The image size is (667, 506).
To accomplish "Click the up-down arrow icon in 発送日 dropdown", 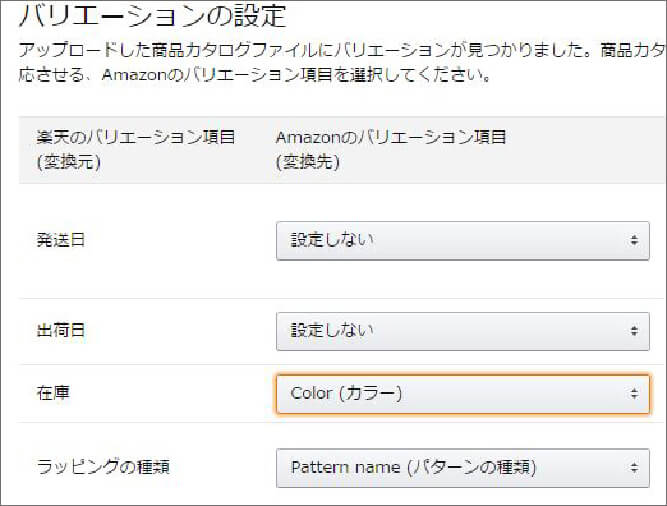I will (x=634, y=241).
